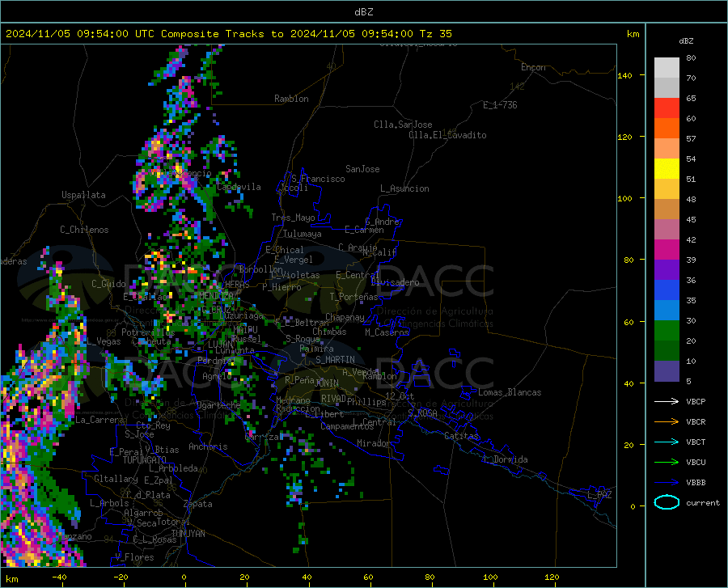Click the 'dBZ' legend heading
The width and height of the screenshot is (728, 588).
pyautogui.click(x=686, y=40)
